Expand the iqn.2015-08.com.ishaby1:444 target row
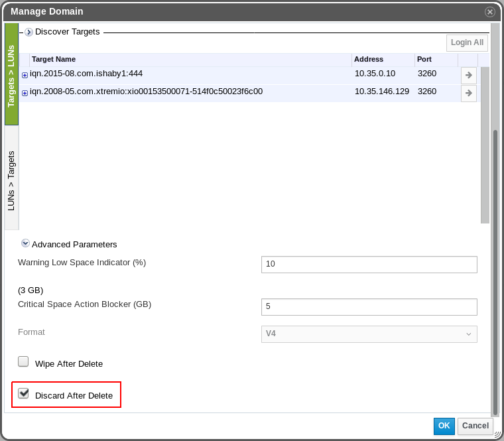Viewport: 504px width, 441px height. pyautogui.click(x=25, y=75)
